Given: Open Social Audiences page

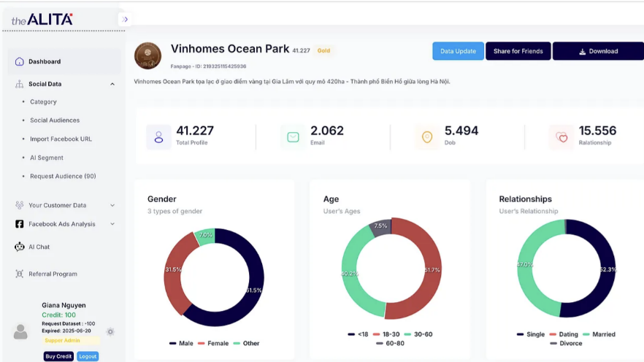Looking at the screenshot, I should (55, 120).
